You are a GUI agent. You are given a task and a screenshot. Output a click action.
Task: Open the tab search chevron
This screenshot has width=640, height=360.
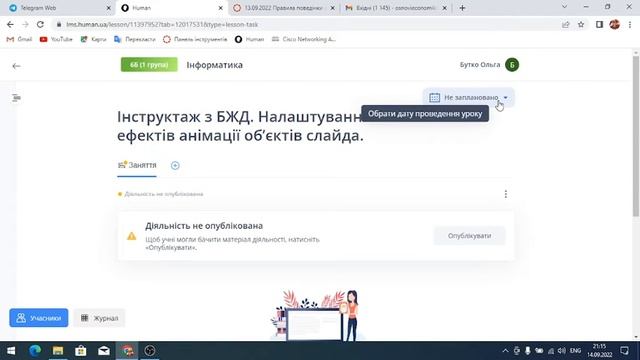tap(564, 7)
